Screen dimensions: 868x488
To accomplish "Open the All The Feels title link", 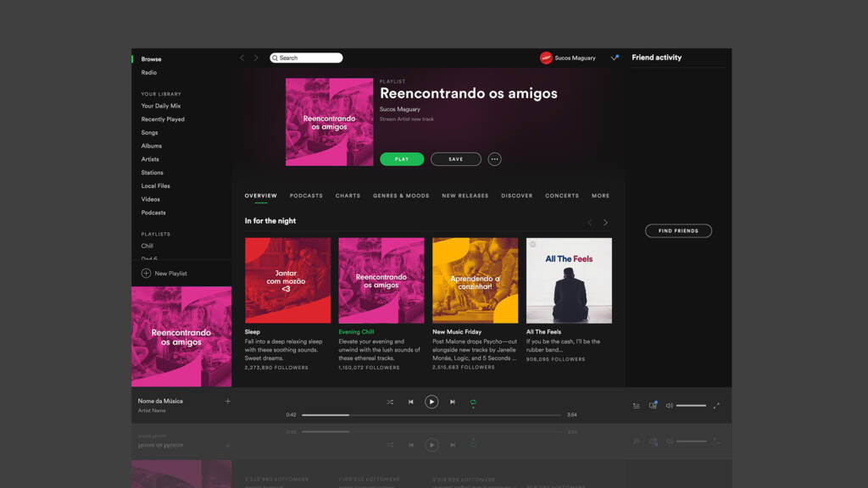I will click(x=543, y=332).
